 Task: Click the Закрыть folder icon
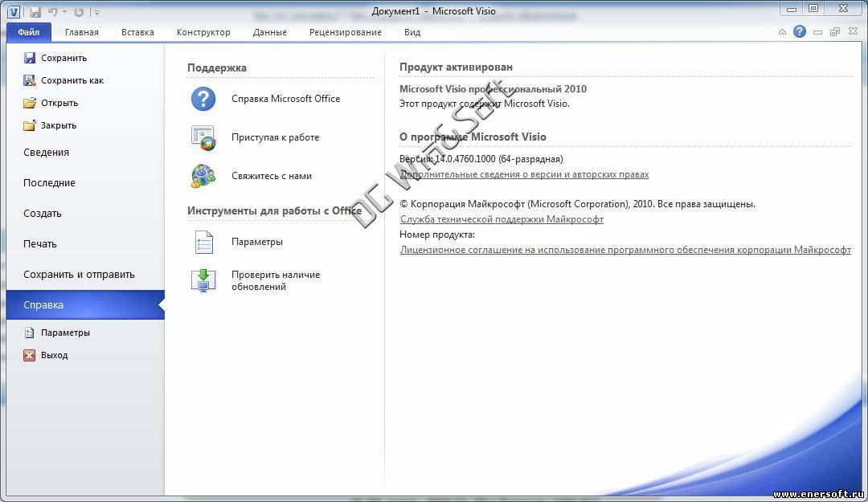tap(30, 125)
